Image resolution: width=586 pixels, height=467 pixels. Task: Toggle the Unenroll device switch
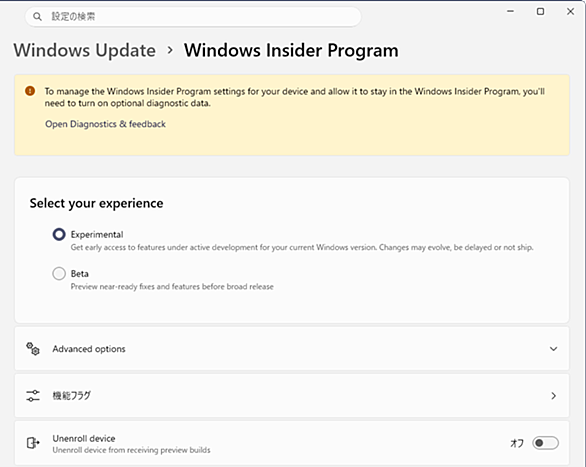click(x=545, y=443)
